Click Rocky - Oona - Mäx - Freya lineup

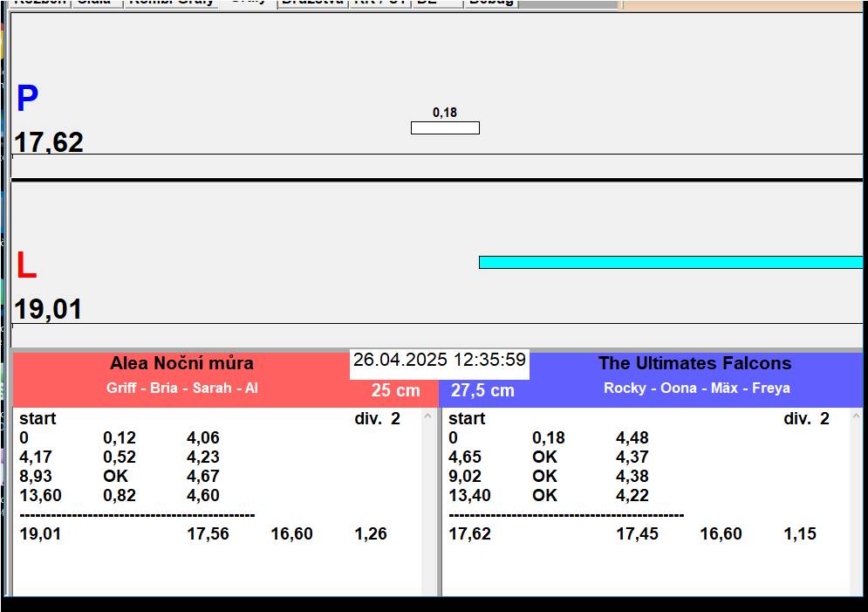click(x=696, y=388)
